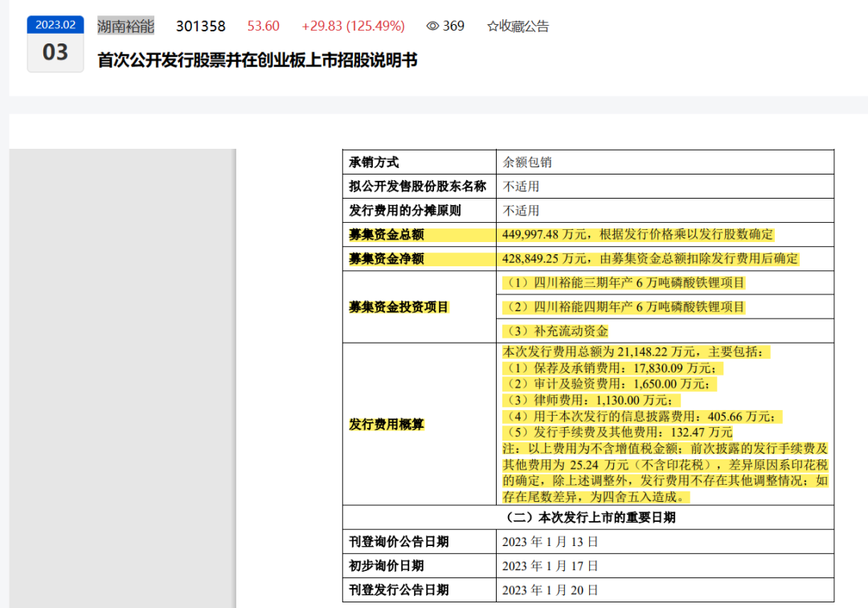Click the date 2023 年 1 月 13 日
Viewport: 868px width, 608px height.
(x=551, y=541)
